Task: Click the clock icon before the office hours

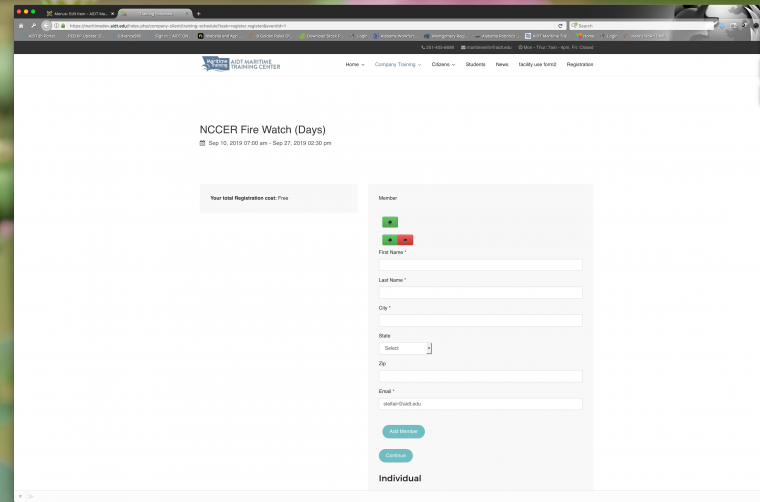Action: coord(520,47)
